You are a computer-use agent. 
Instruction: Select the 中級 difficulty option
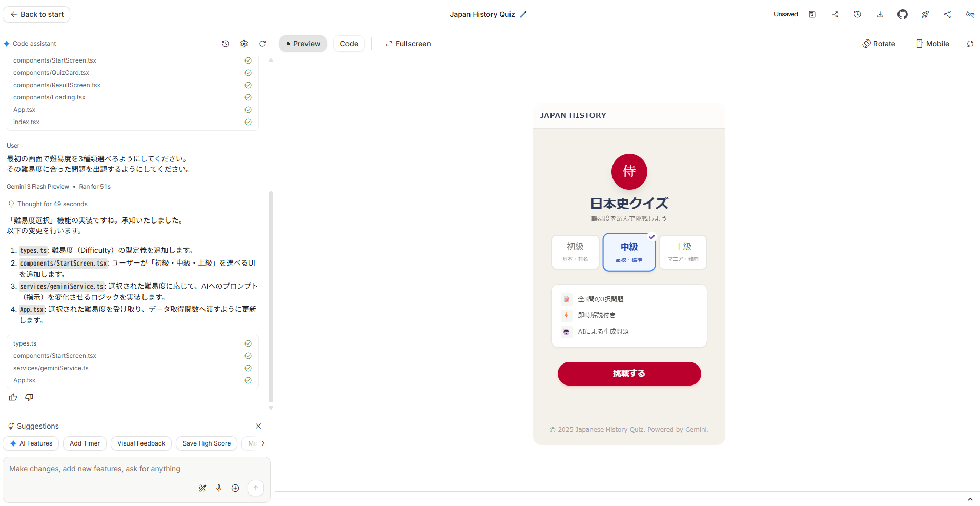click(629, 252)
